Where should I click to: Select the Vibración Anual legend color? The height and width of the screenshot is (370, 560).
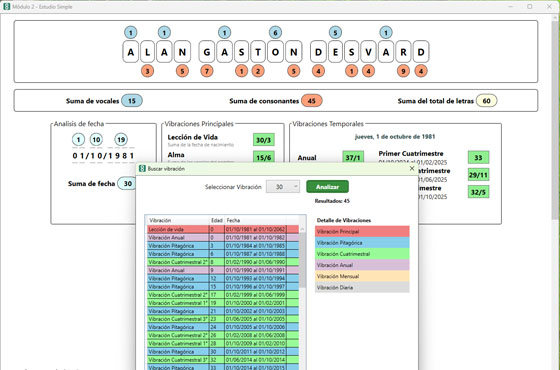pyautogui.click(x=362, y=265)
